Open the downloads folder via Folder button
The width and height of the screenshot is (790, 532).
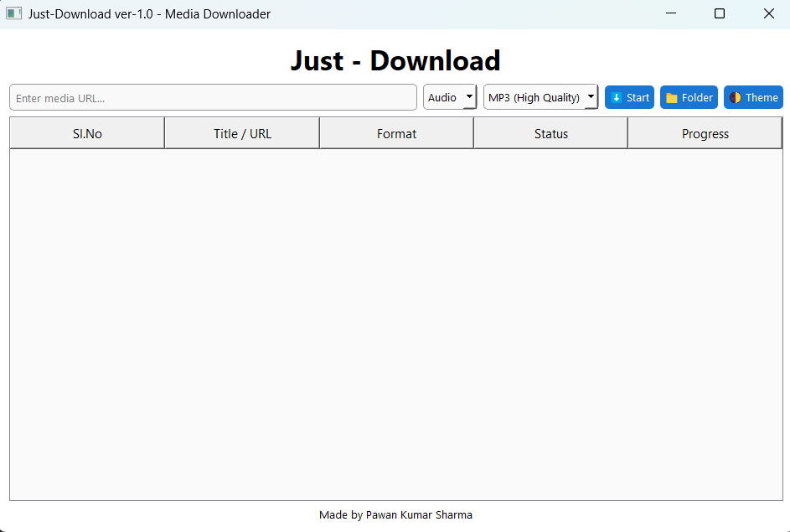coord(689,97)
